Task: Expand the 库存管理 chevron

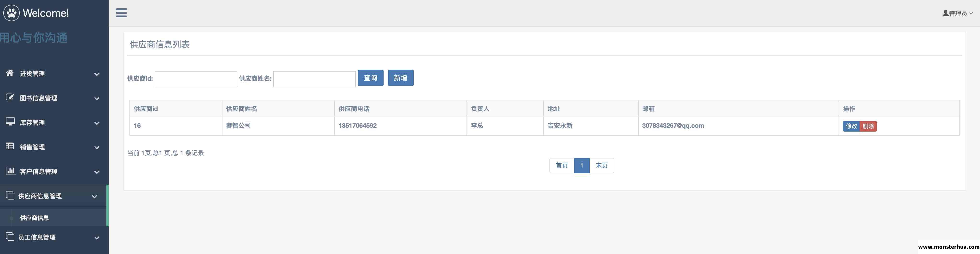Action: (x=97, y=123)
